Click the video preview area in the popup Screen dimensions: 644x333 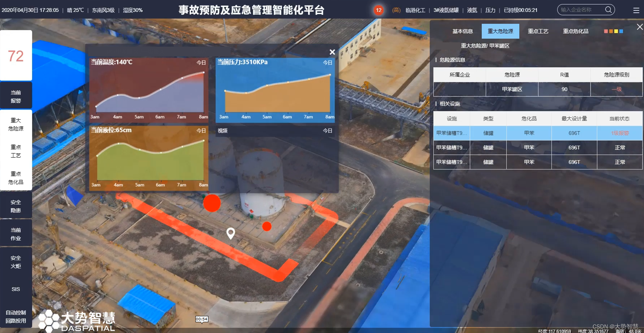tap(275, 163)
